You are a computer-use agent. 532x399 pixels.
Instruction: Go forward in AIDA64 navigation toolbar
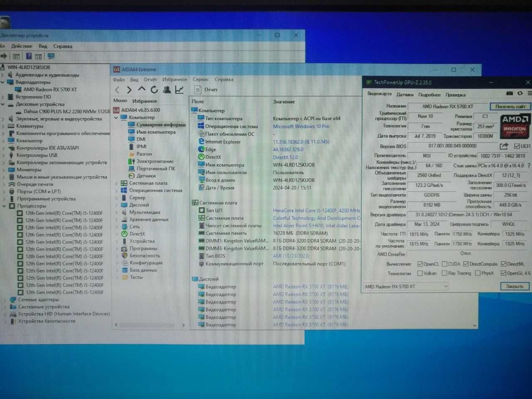(x=129, y=90)
